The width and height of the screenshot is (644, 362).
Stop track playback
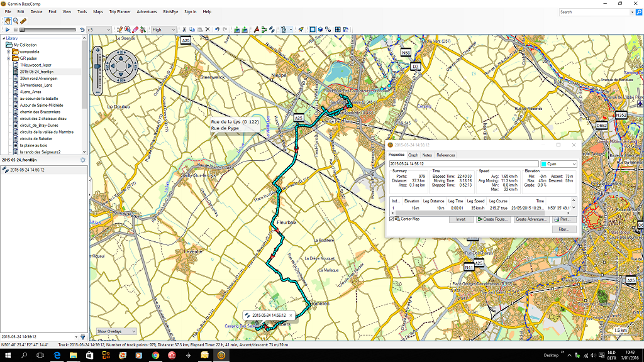pyautogui.click(x=16, y=30)
